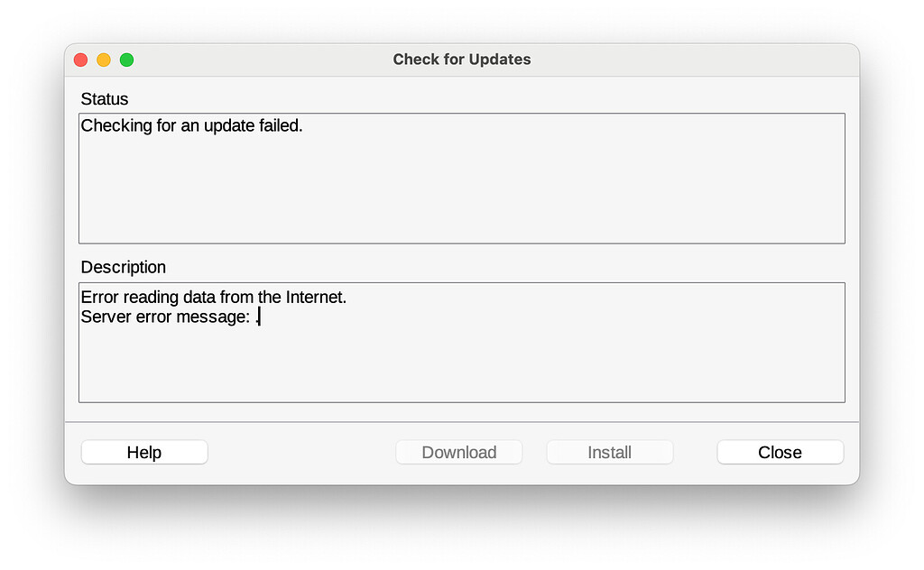Click the Download button
Image resolution: width=924 pixels, height=570 pixels.
458,452
